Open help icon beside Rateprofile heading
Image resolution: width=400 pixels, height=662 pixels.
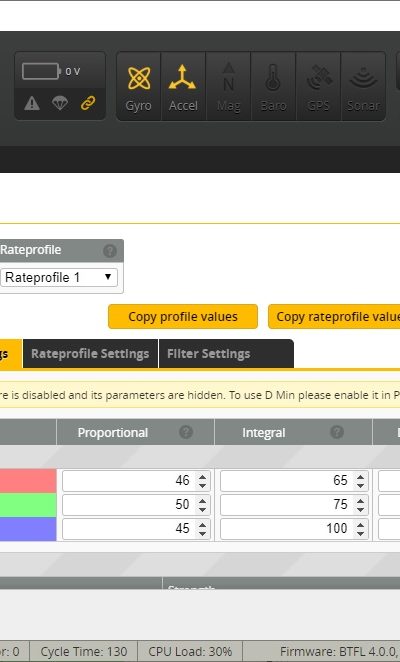pos(110,251)
